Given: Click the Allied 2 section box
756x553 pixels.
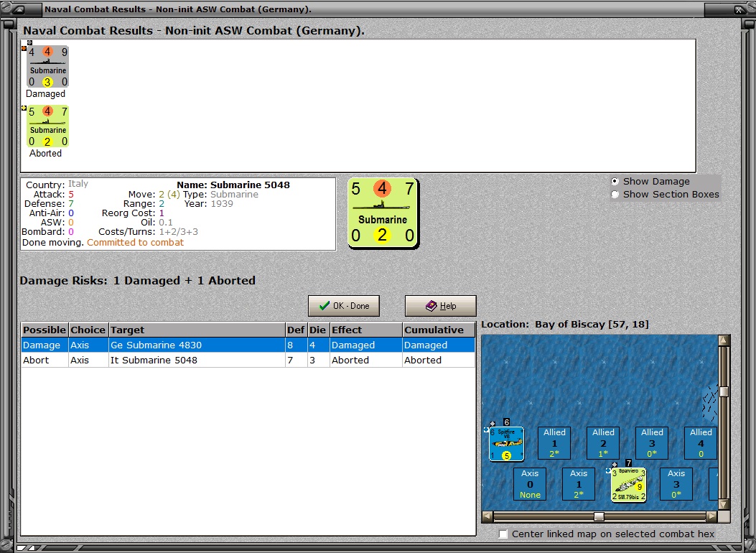Looking at the screenshot, I should coord(603,443).
